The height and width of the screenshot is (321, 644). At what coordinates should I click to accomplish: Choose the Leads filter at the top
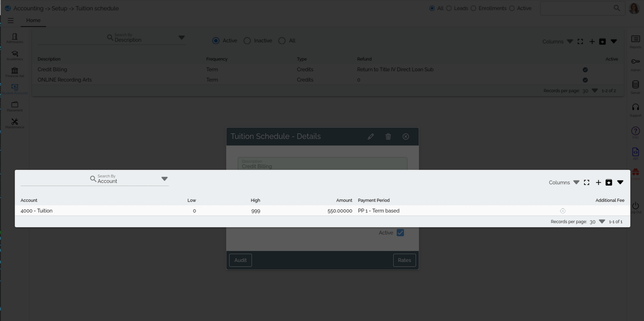pos(449,8)
